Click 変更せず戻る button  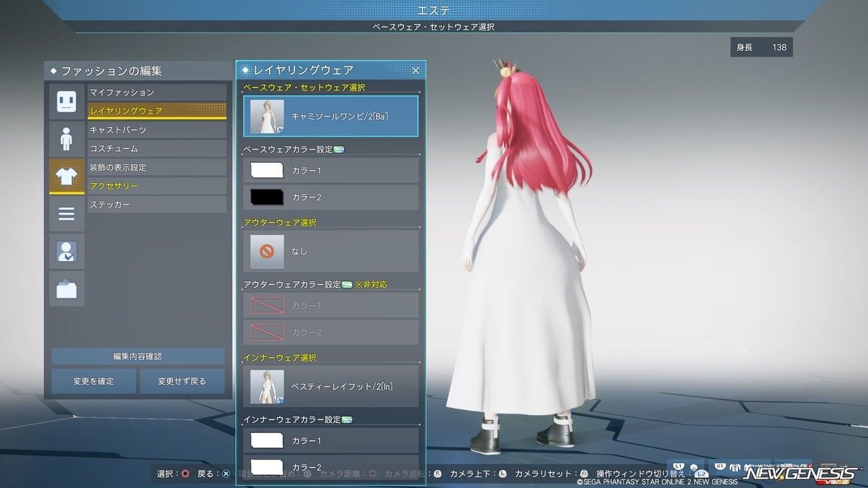pyautogui.click(x=182, y=381)
